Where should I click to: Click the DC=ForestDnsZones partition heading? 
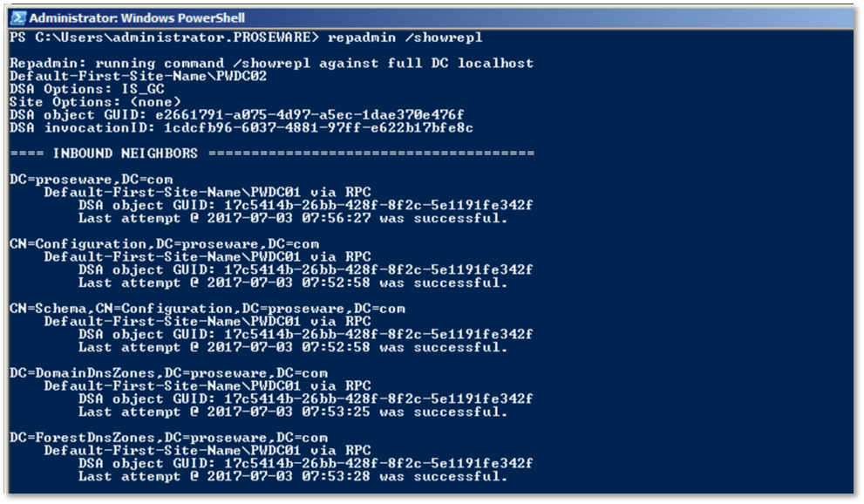point(167,438)
